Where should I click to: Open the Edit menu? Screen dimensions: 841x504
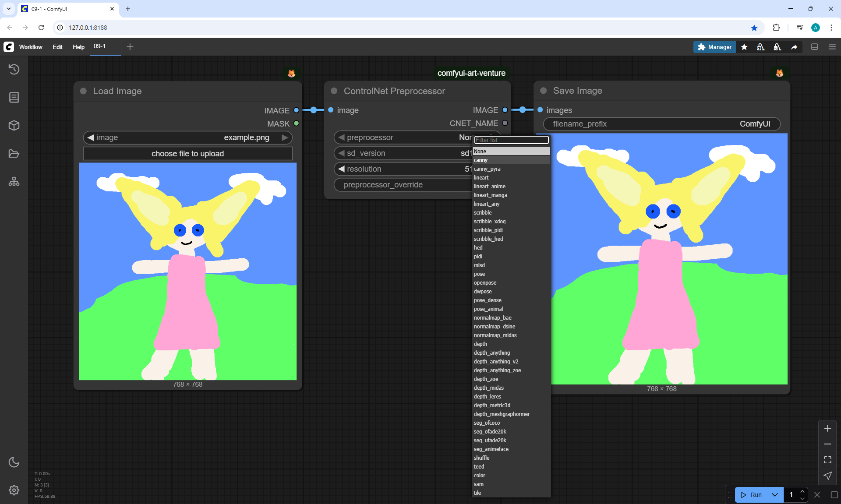coord(57,47)
